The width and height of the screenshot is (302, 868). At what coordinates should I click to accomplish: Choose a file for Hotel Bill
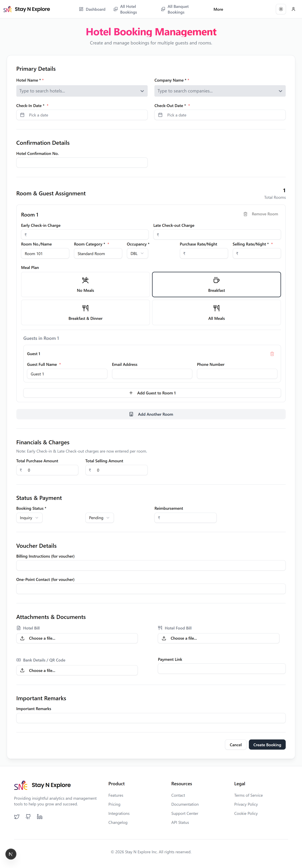(x=77, y=638)
